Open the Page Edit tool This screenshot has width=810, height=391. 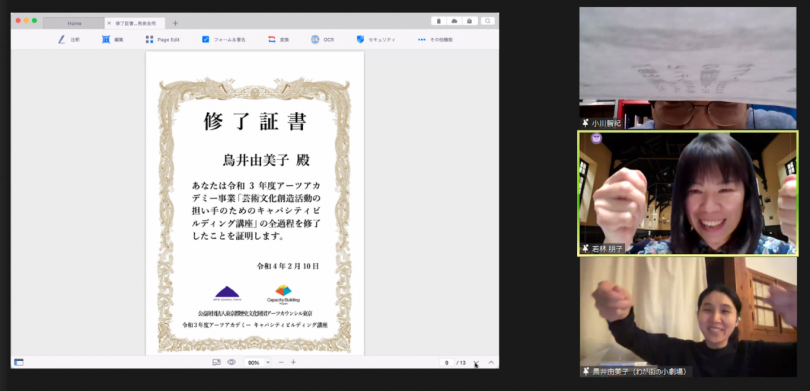pos(163,39)
